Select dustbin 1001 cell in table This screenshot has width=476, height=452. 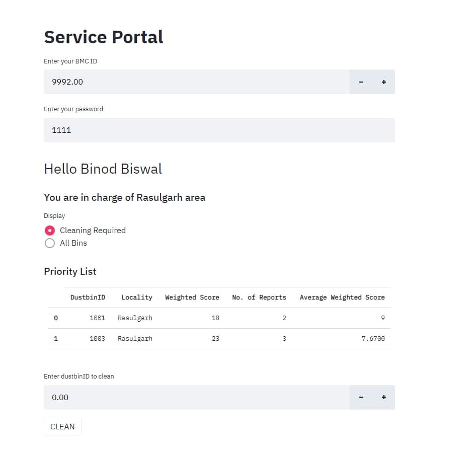[97, 318]
